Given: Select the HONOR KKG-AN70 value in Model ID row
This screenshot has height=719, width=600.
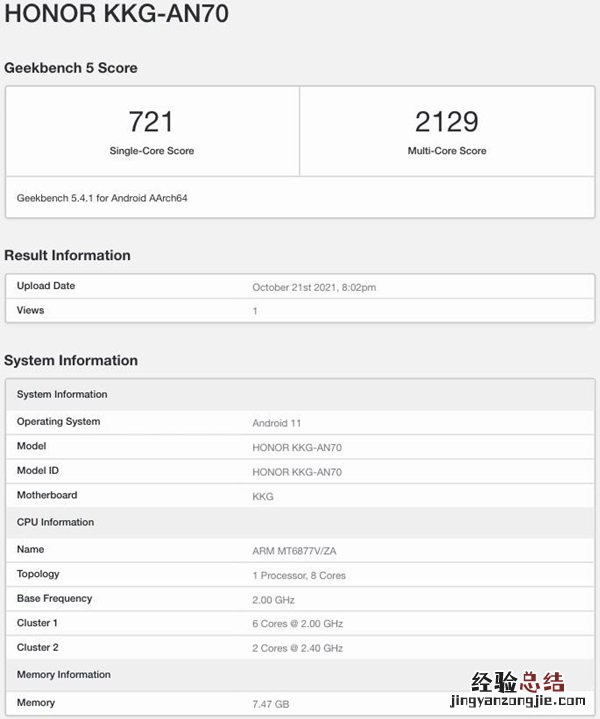Looking at the screenshot, I should click(297, 472).
